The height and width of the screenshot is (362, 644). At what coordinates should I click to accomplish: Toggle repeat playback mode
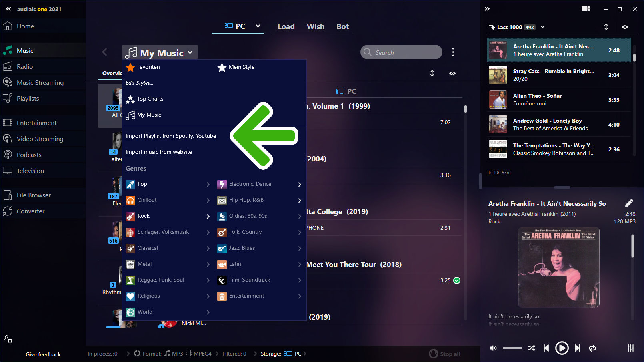pyautogui.click(x=592, y=348)
